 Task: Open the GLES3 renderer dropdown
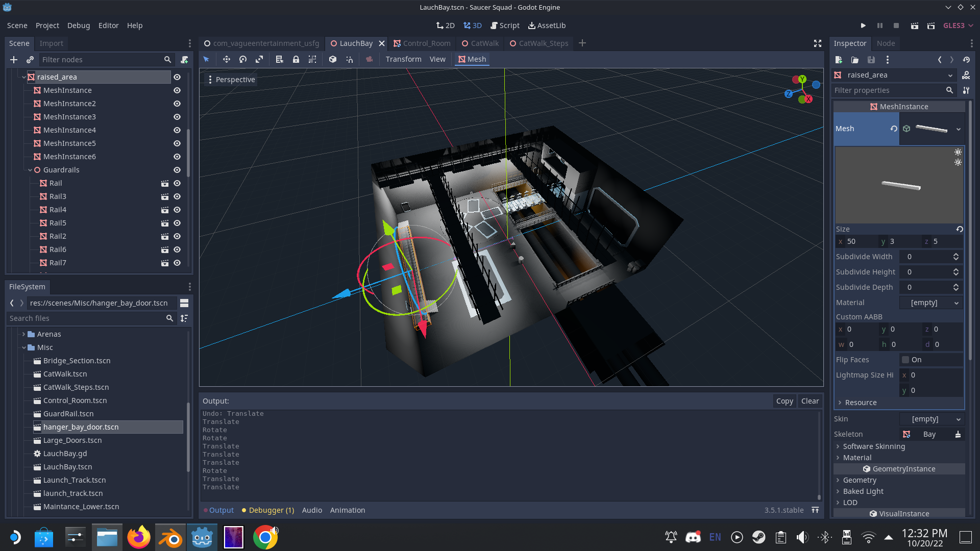958,26
